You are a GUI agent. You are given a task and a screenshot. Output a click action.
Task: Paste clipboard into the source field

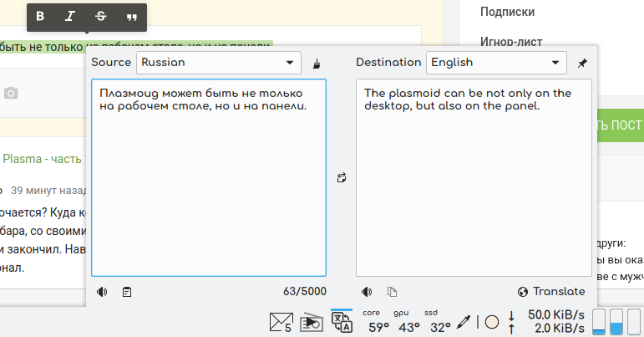(127, 292)
